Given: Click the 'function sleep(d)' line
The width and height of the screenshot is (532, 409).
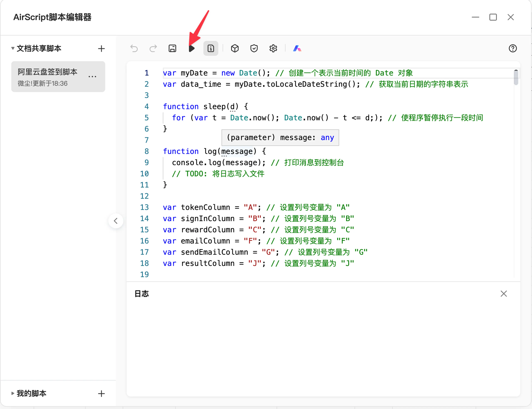Looking at the screenshot, I should coord(205,107).
